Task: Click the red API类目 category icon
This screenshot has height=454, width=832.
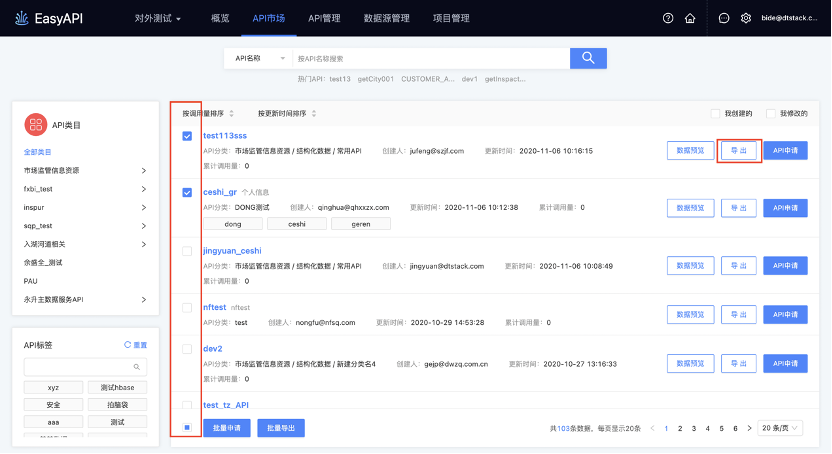Action: pyautogui.click(x=36, y=125)
